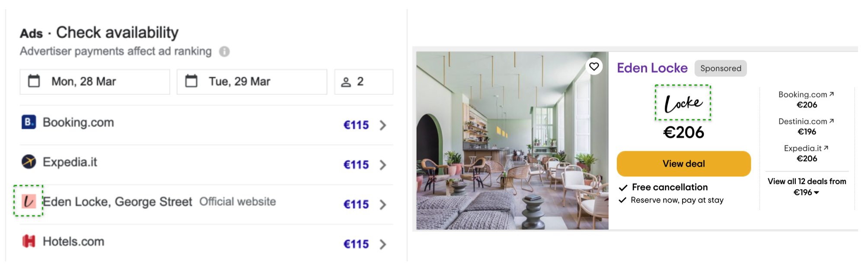Expand View all 12 deals dropdown
The image size is (868, 265).
pyautogui.click(x=807, y=187)
